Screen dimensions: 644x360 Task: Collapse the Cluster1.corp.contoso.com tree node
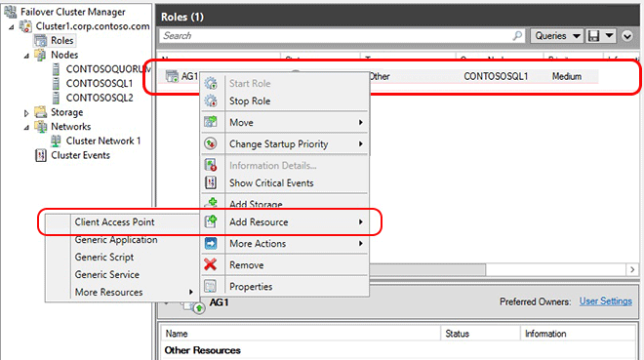12,27
